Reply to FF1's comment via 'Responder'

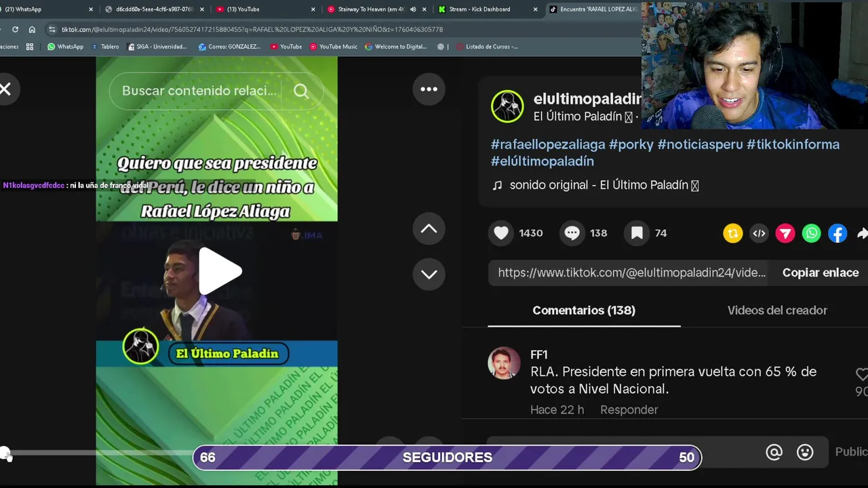[x=629, y=410]
